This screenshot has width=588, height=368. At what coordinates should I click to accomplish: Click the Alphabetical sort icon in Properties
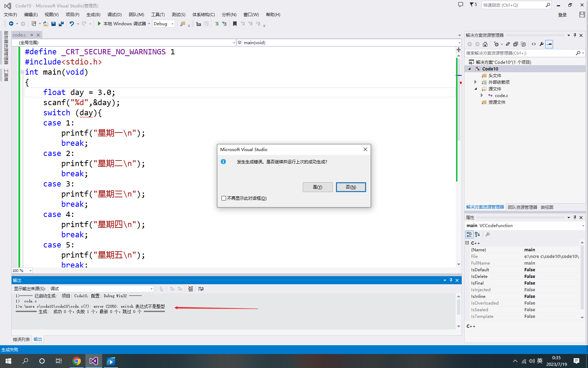pyautogui.click(x=477, y=234)
